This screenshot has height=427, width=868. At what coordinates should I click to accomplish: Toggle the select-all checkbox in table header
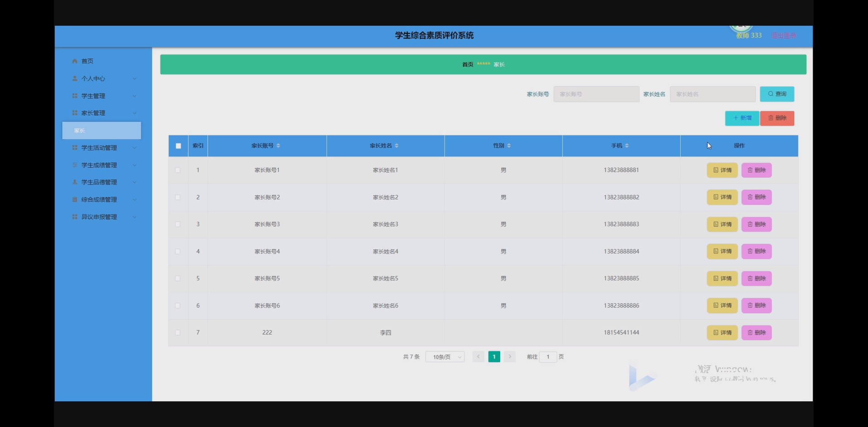(x=178, y=146)
